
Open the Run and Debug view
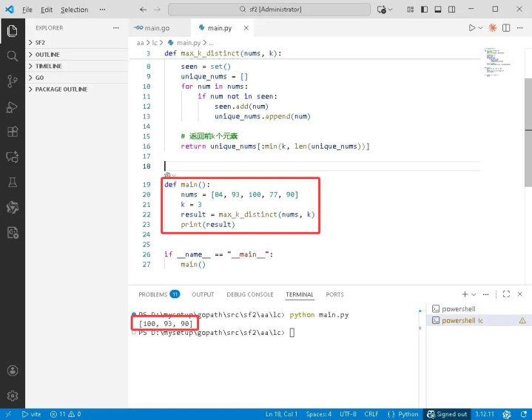(12, 107)
